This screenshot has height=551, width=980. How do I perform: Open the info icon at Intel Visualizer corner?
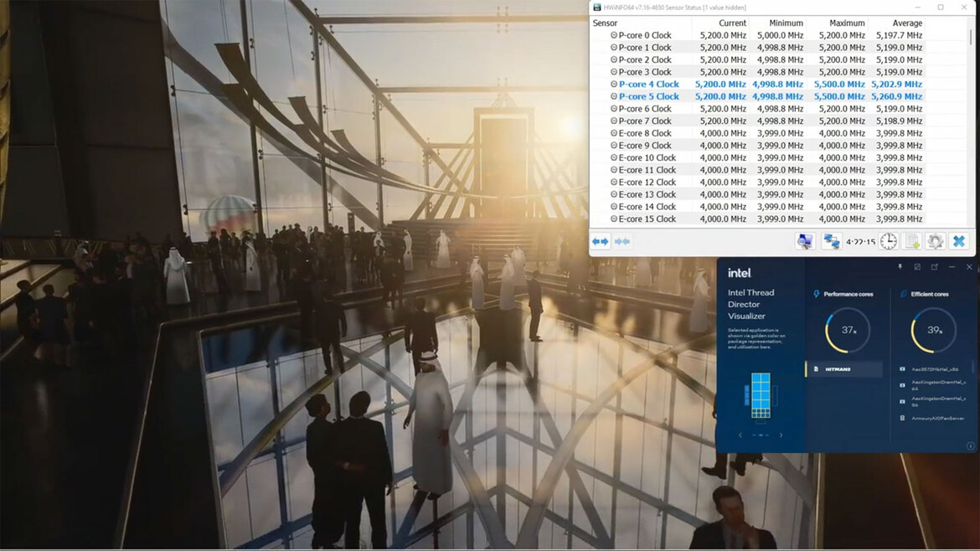tap(970, 445)
